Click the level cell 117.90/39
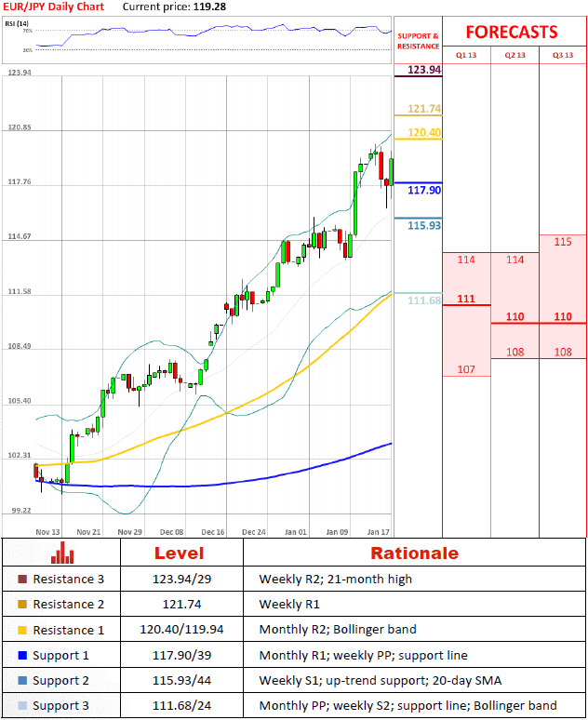 (x=182, y=655)
